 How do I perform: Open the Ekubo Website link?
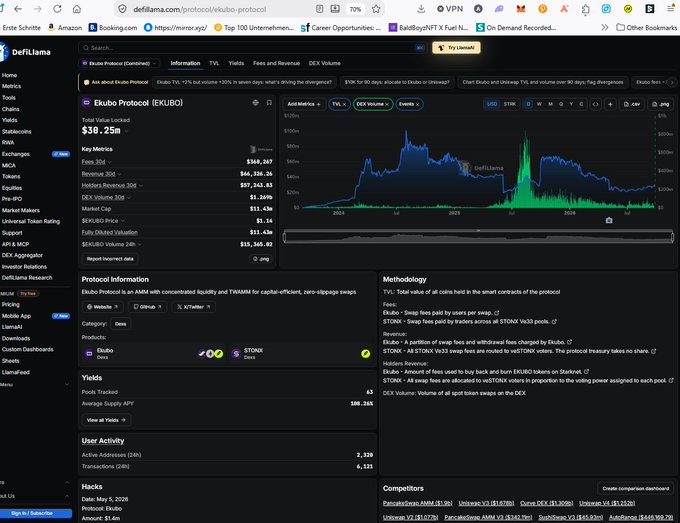tap(102, 307)
